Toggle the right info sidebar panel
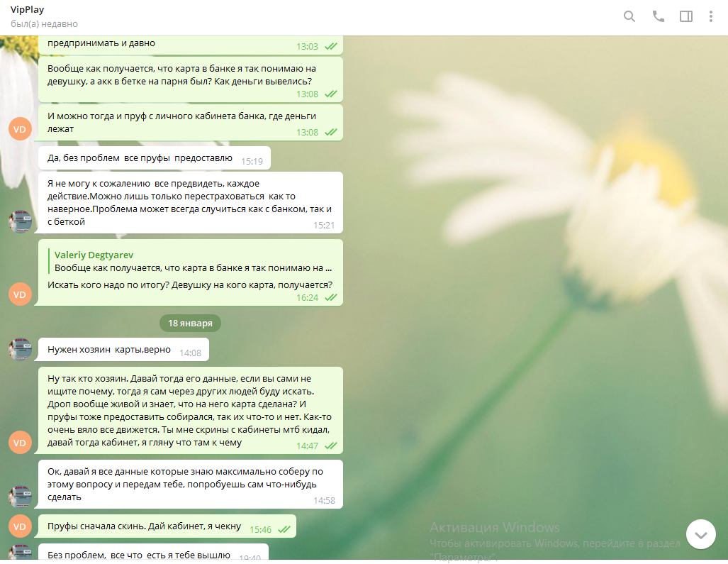728x564 pixels. point(685,16)
